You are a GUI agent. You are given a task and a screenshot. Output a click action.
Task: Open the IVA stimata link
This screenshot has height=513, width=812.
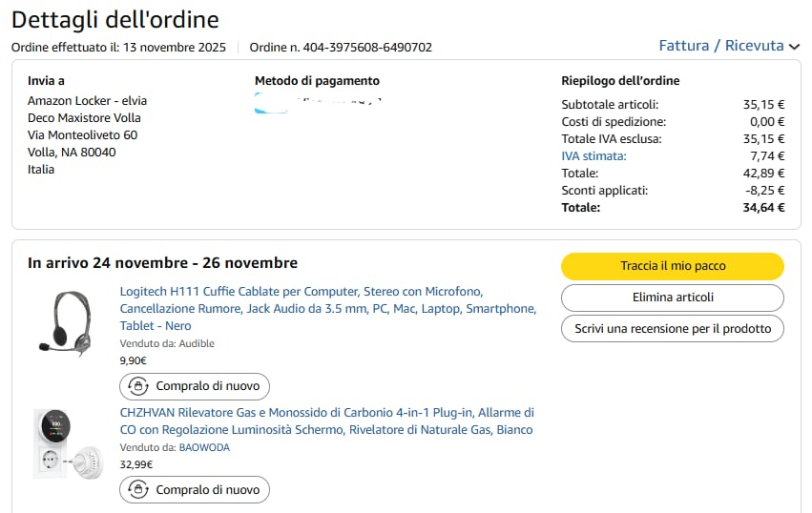coord(593,156)
